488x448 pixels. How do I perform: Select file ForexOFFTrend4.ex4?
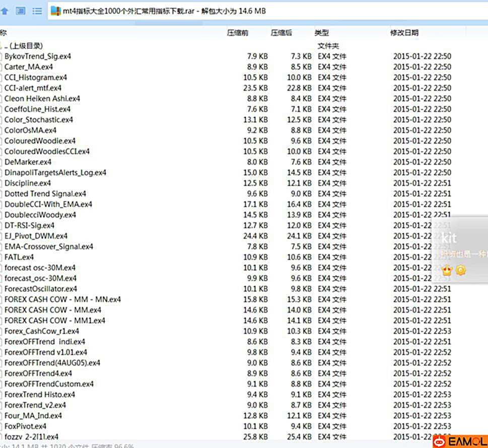pos(38,374)
